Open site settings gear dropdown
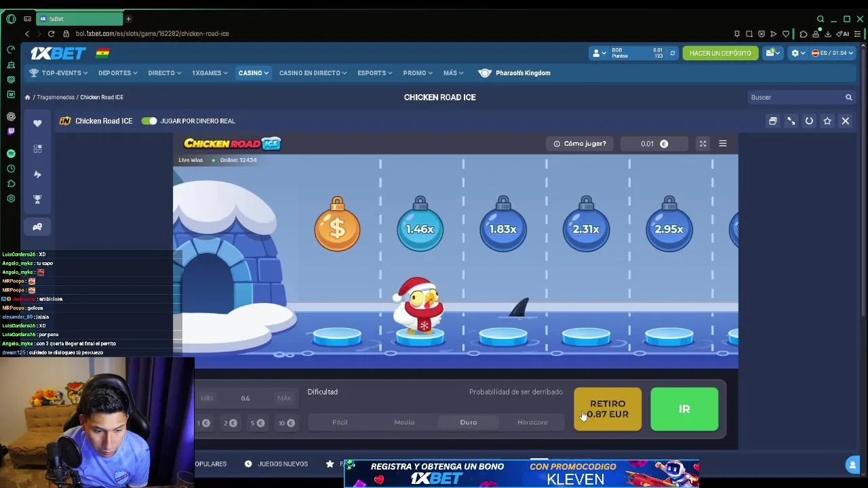Image resolution: width=868 pixels, height=488 pixels. click(x=798, y=53)
